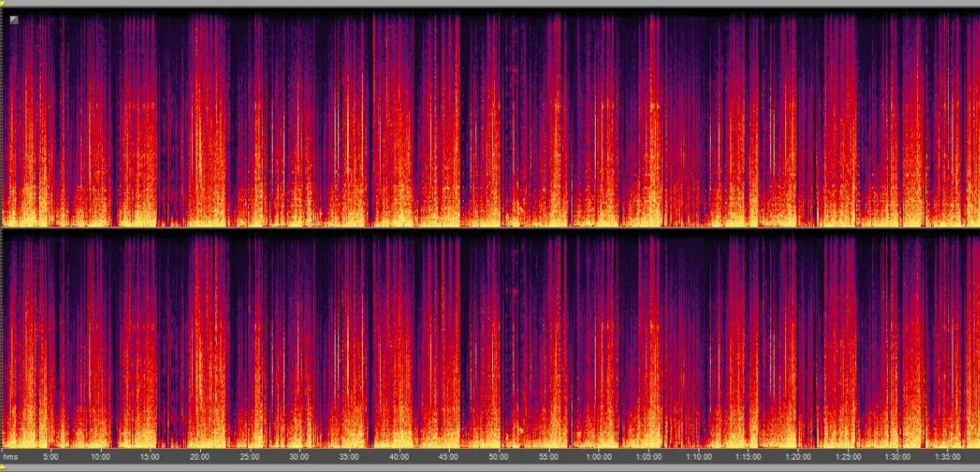Jump to 1:00:00 on the time ruler

(x=598, y=457)
